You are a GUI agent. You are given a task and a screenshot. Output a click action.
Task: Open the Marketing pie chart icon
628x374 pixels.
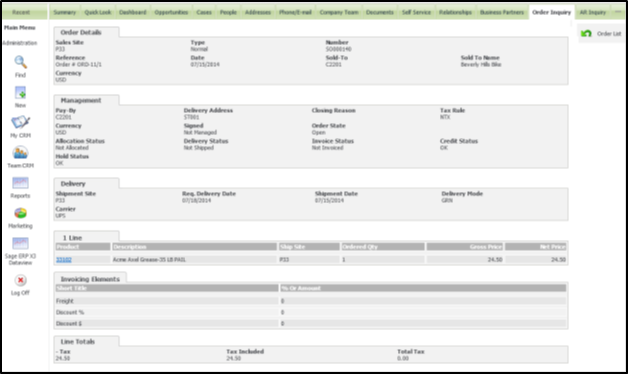[x=20, y=213]
